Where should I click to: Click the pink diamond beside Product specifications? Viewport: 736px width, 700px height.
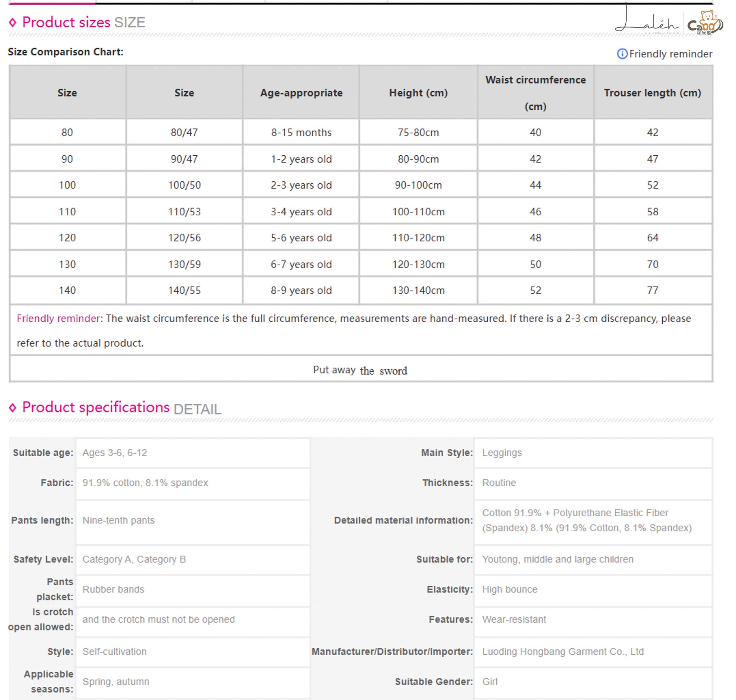(x=13, y=408)
